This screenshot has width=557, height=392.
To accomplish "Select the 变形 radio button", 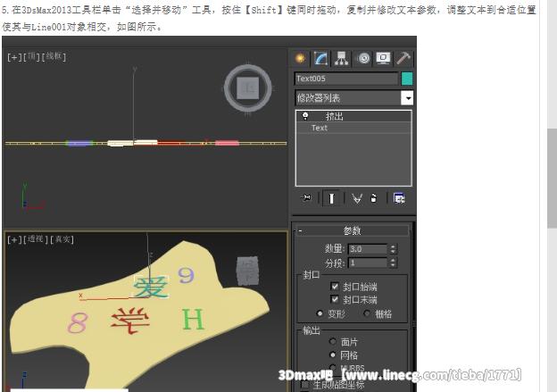I will click(320, 313).
